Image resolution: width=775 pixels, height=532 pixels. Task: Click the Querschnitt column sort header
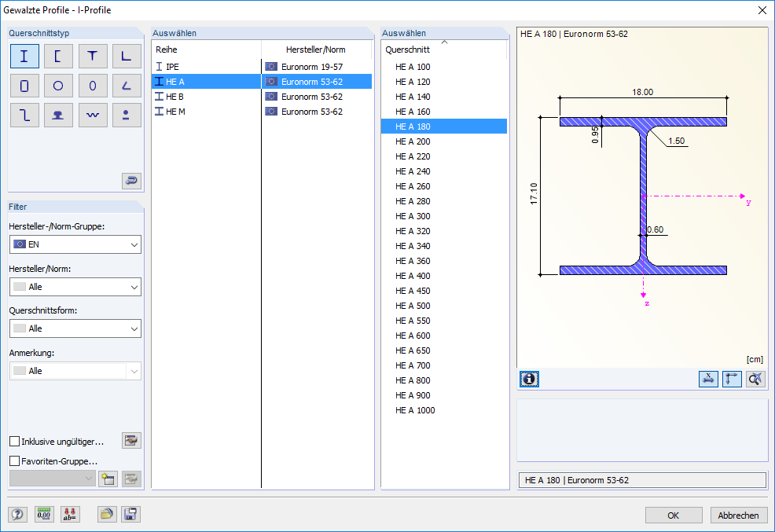coord(444,50)
